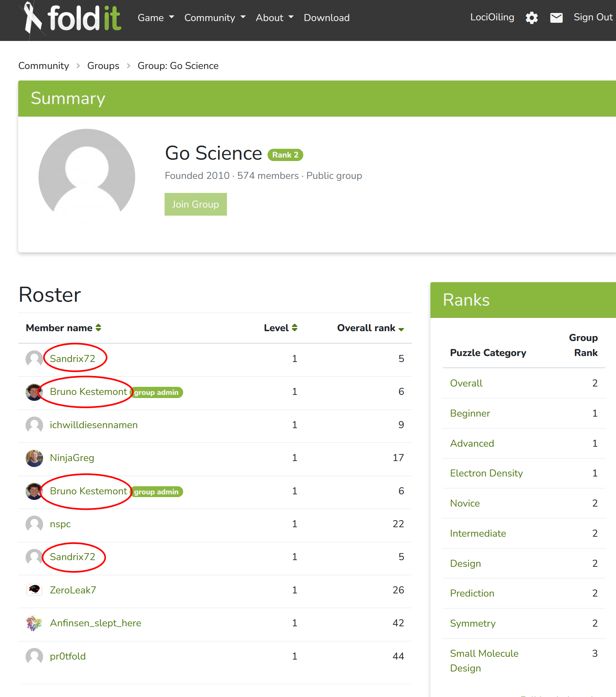Viewport: 616px width, 697px height.
Task: Click ichwilldiesennamen's default avatar
Action: 34,425
